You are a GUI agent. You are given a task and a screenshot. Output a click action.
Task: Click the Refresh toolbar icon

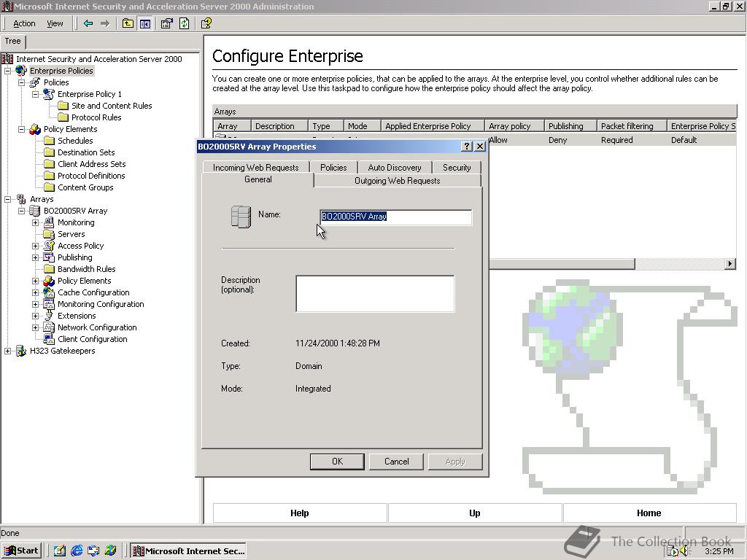(x=184, y=23)
